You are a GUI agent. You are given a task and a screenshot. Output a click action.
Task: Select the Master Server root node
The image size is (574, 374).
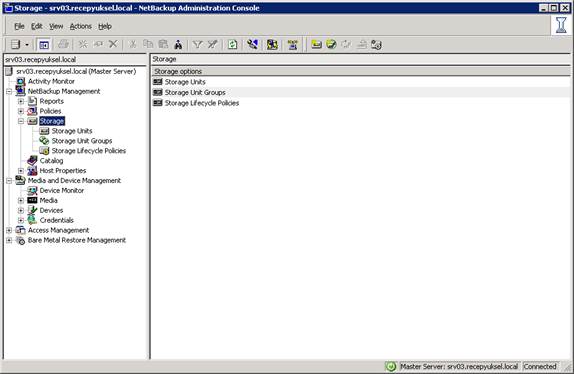[76, 71]
